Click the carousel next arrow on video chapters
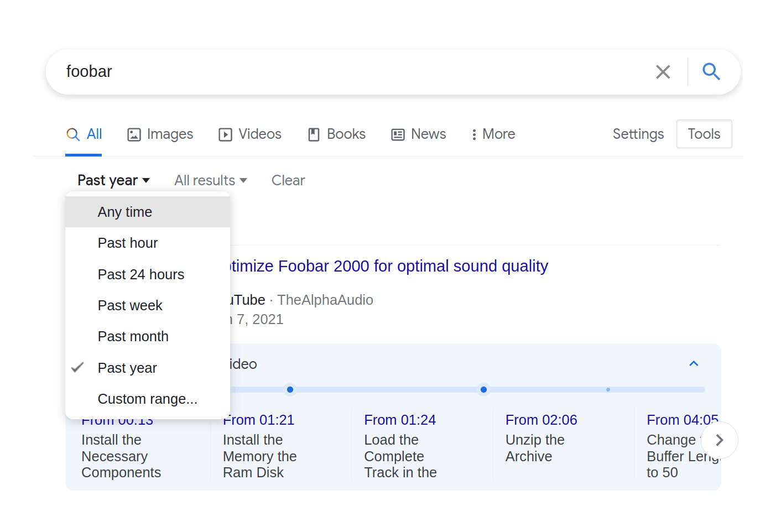The width and height of the screenshot is (776, 532). point(719,440)
